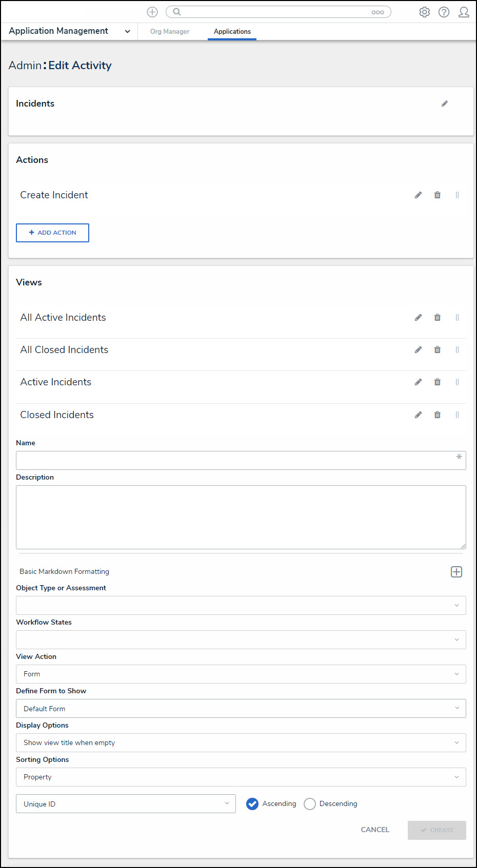Screen dimensions: 477x868
Task: Expand the Workflow States dropdown
Action: [241, 639]
